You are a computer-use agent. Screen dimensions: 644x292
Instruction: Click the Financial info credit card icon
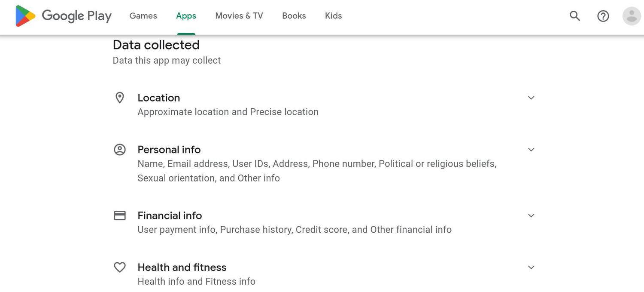tap(120, 215)
